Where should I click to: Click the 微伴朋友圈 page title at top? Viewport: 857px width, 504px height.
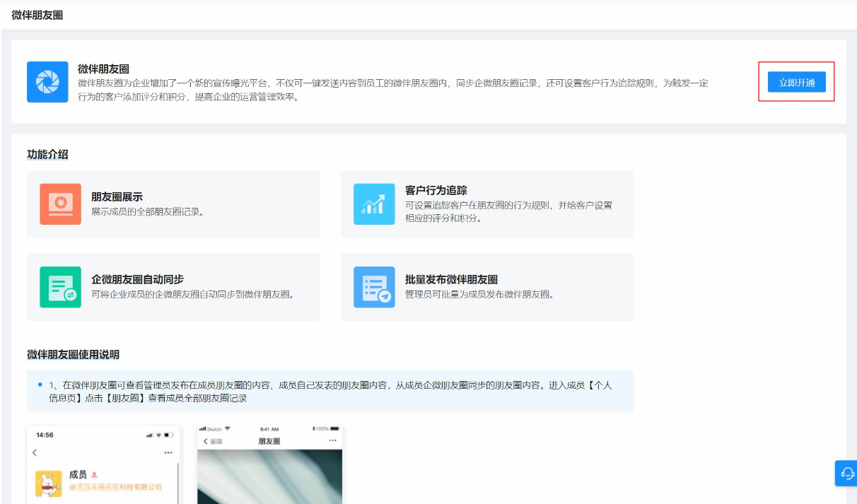(37, 15)
